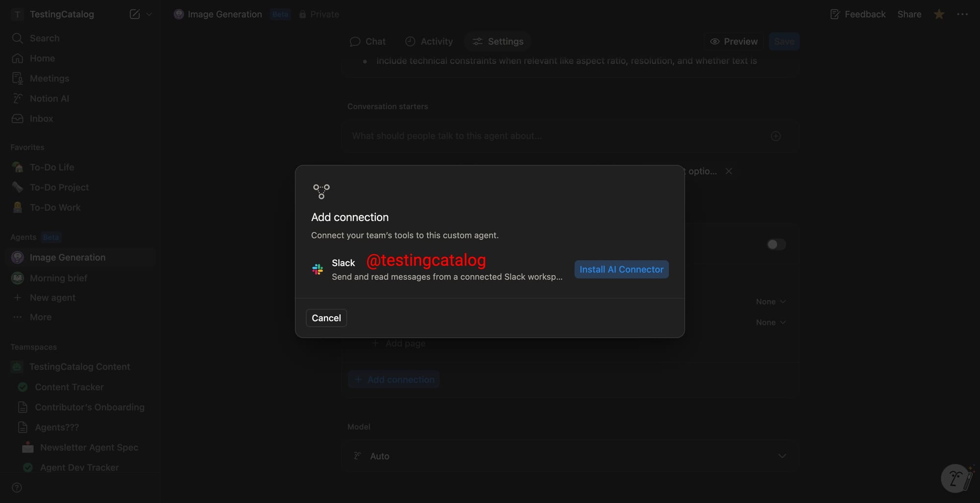
Task: Open the more options ellipsis menu
Action: (x=962, y=14)
